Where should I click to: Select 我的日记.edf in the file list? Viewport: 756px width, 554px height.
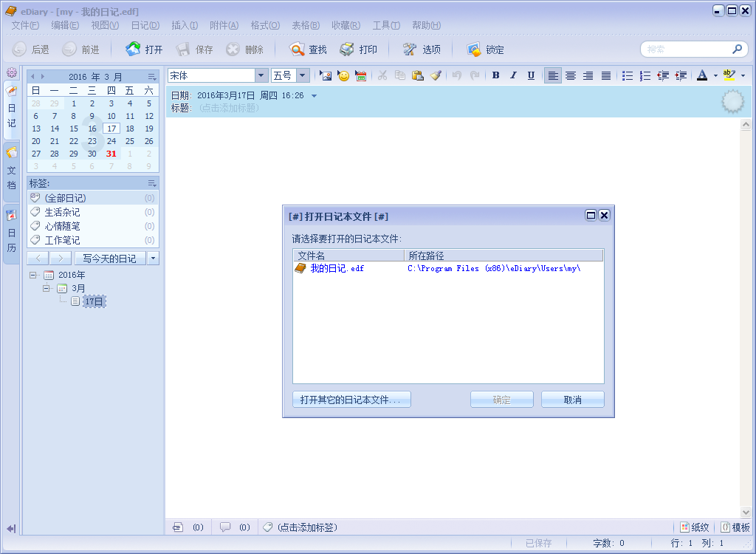[448, 268]
